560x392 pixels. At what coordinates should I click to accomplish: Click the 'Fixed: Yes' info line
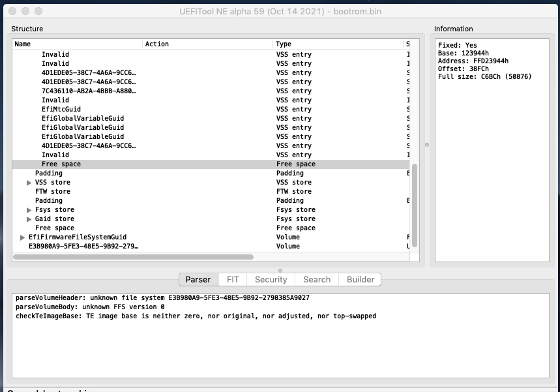[457, 45]
